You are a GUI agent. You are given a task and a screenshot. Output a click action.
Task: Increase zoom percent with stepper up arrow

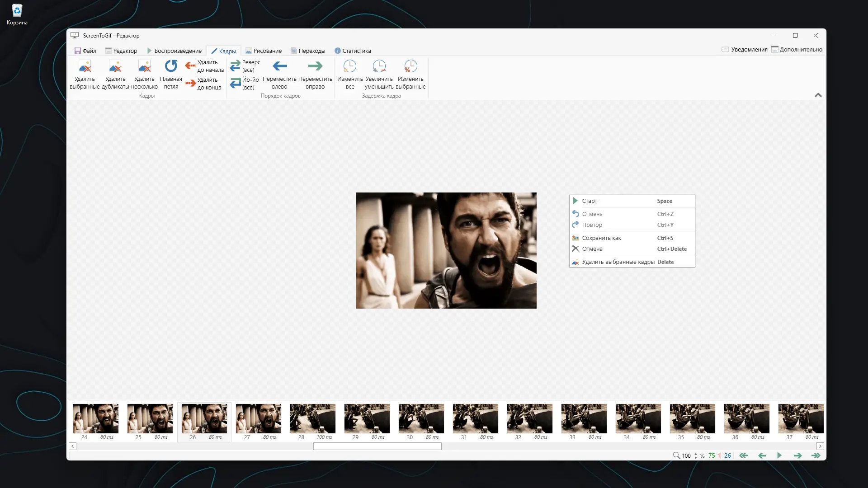pyautogui.click(x=696, y=454)
